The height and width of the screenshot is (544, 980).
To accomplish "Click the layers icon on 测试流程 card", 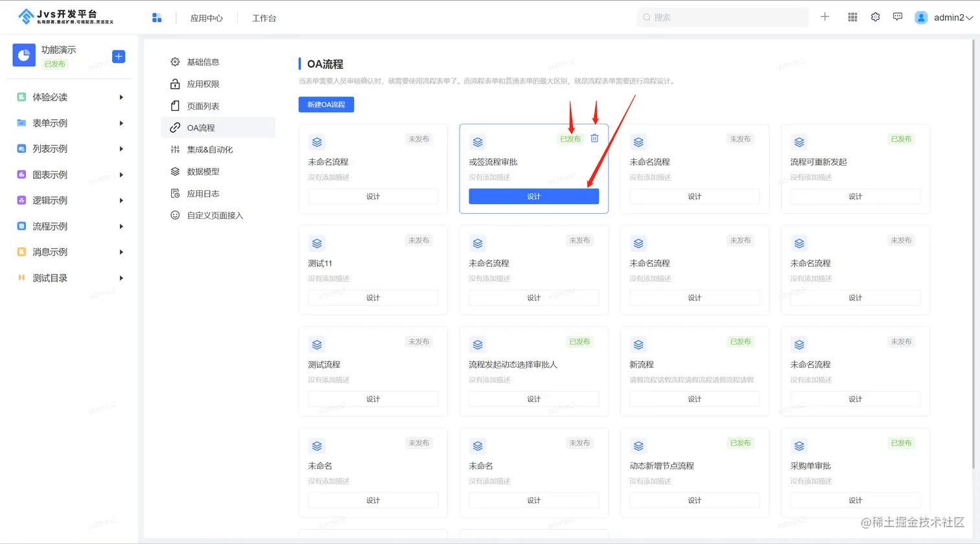I will click(x=317, y=345).
